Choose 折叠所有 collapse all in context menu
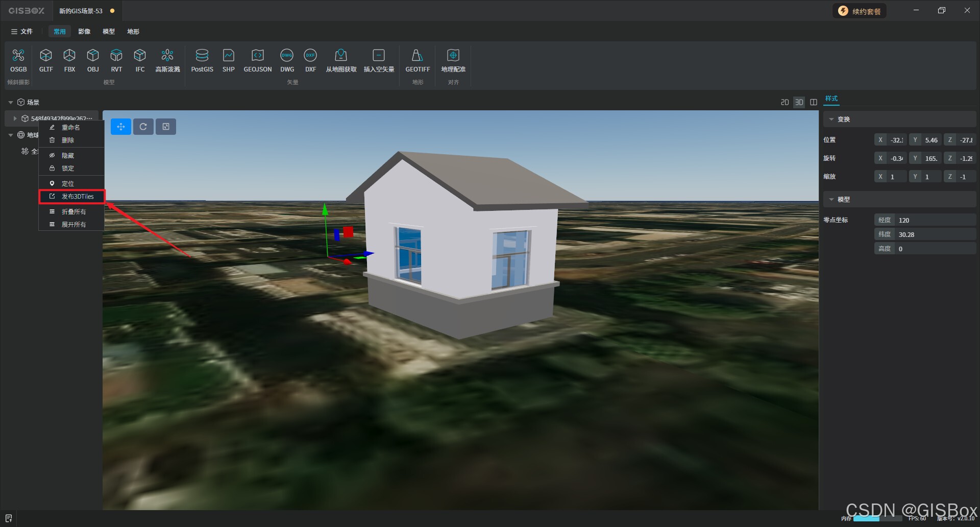 71,211
